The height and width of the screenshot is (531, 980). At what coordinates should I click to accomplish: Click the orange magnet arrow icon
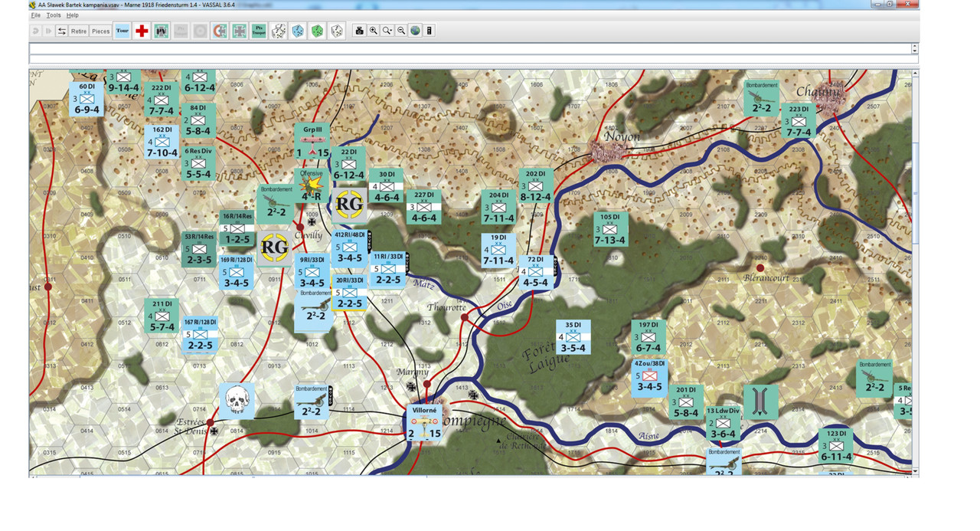pyautogui.click(x=220, y=31)
